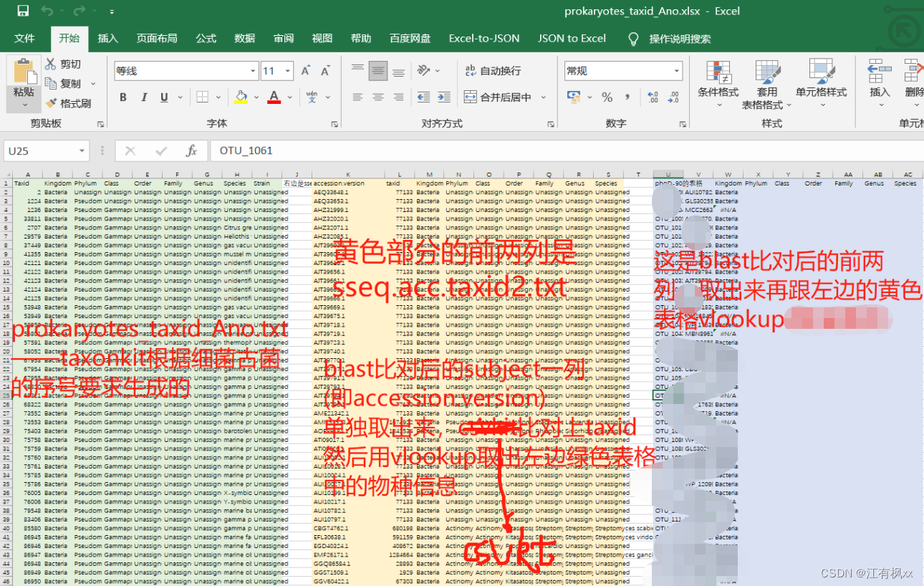
Task: Click the formula bar containing OTU_1061
Action: (566, 150)
